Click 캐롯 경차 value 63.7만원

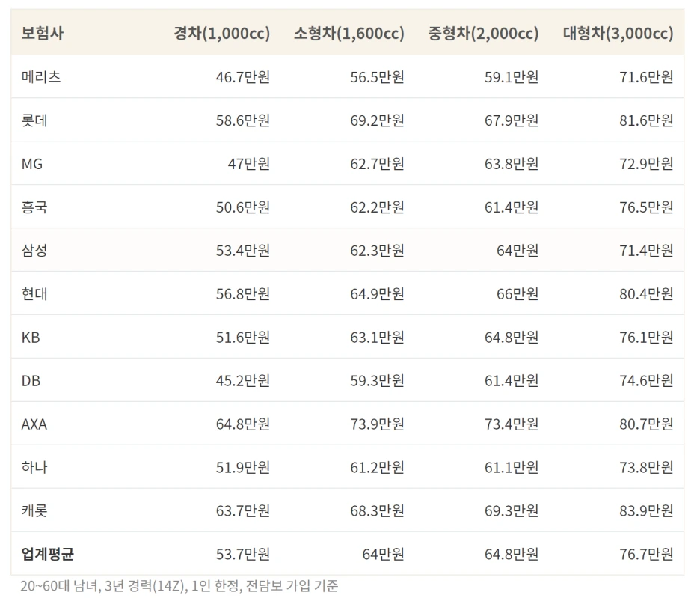tap(243, 510)
